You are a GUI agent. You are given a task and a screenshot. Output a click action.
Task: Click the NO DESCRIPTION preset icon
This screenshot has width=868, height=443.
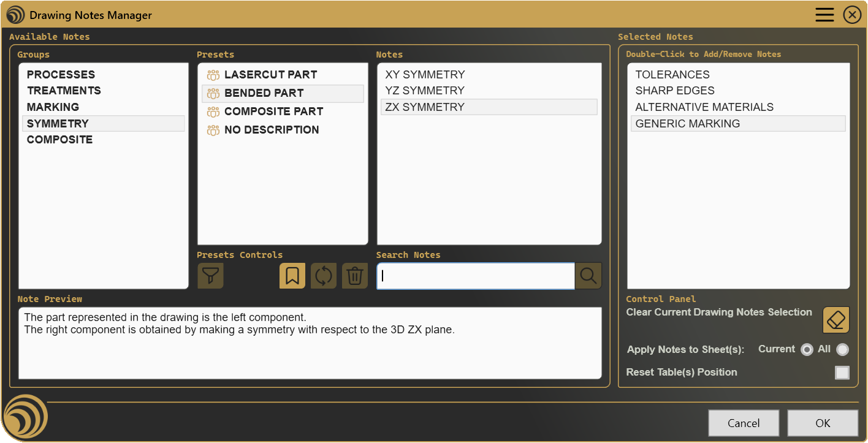(x=213, y=131)
